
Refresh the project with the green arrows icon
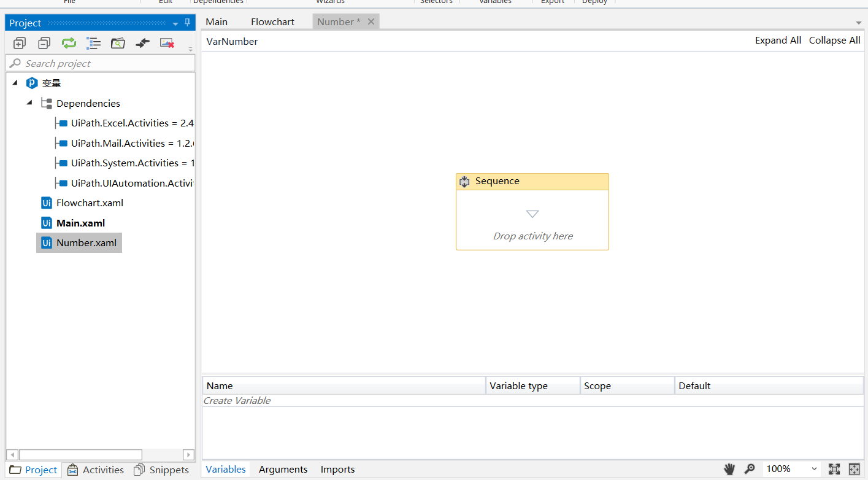tap(69, 43)
